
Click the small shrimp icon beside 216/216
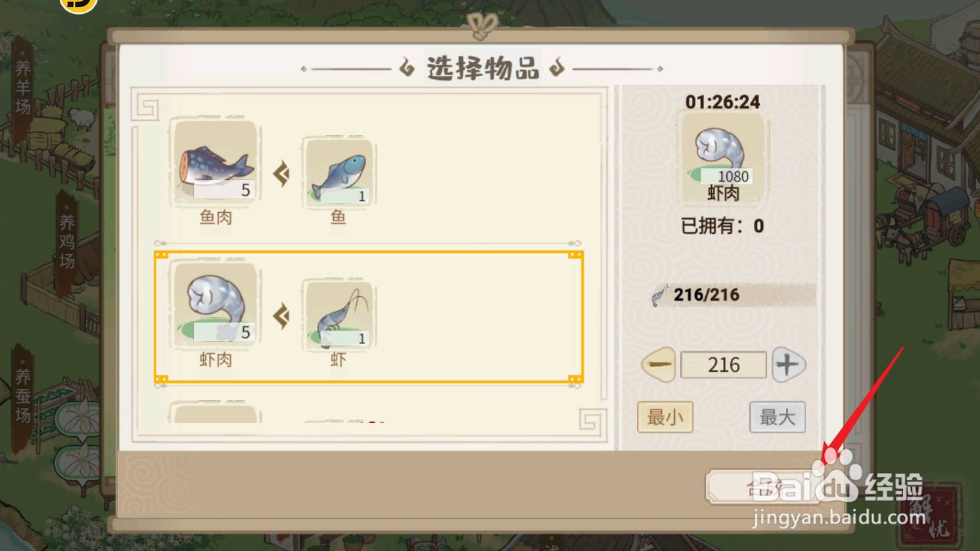coord(659,296)
